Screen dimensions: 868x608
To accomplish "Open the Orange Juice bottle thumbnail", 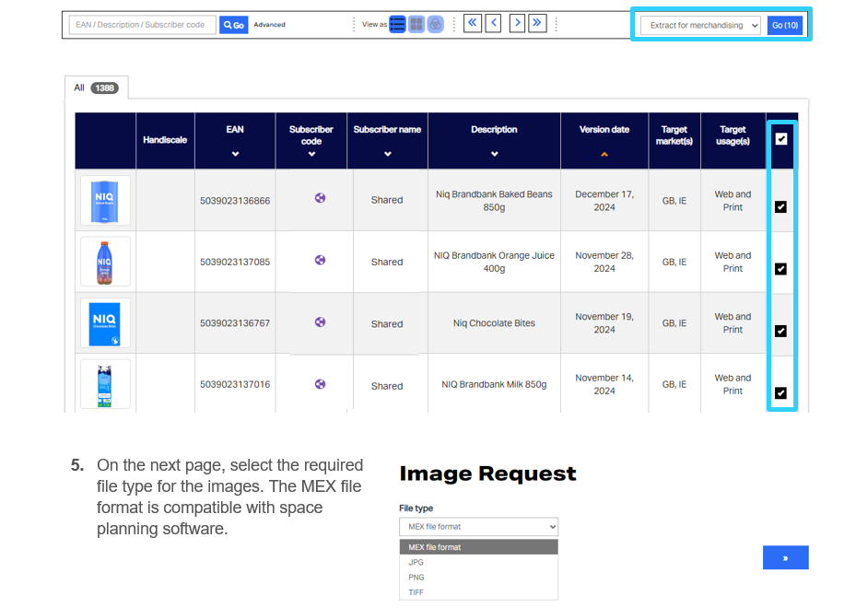I will pyautogui.click(x=105, y=262).
